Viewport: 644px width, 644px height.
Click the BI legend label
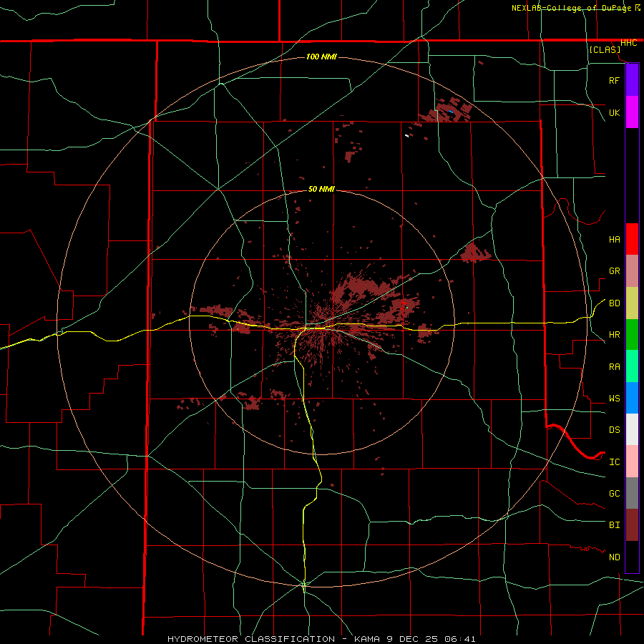pos(614,525)
